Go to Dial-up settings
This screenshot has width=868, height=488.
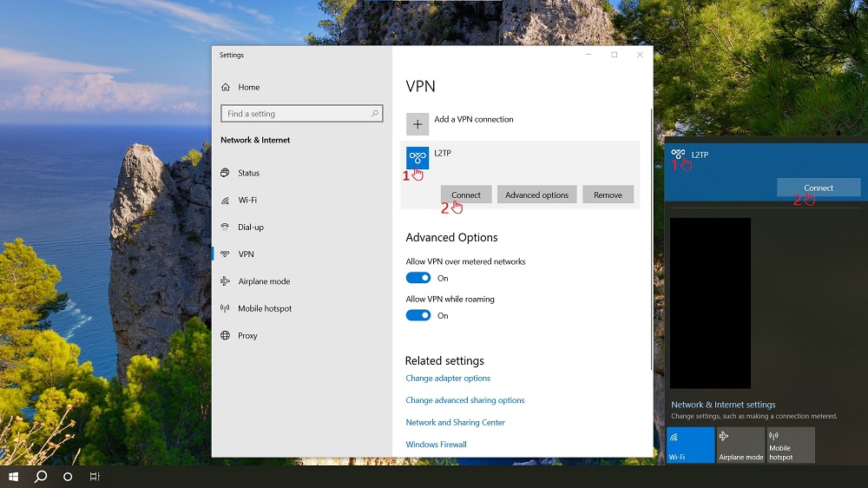tap(250, 227)
